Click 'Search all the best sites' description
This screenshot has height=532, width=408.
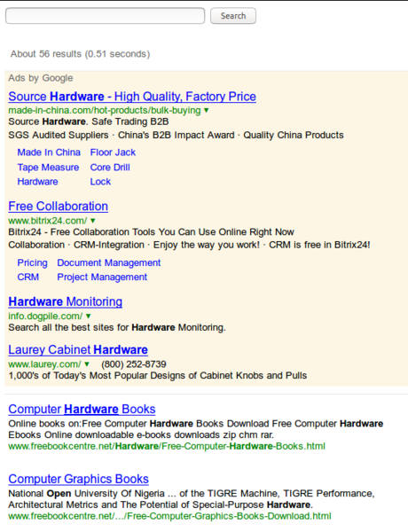tap(117, 327)
